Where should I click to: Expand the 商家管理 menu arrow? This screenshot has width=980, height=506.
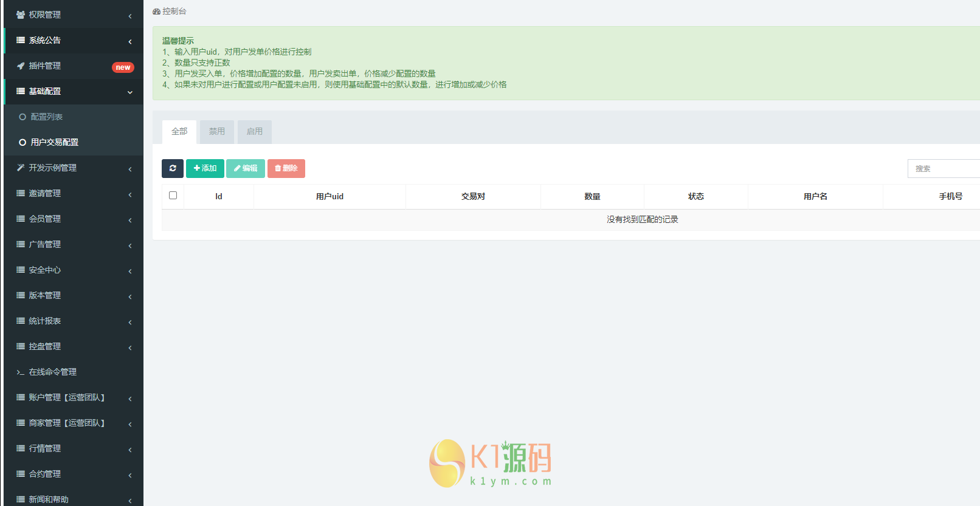(130, 424)
